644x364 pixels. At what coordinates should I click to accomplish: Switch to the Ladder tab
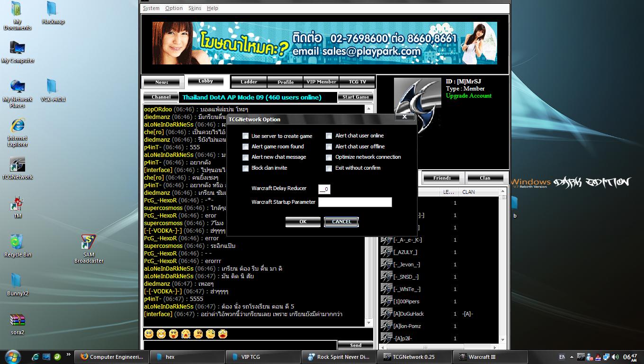tap(249, 82)
